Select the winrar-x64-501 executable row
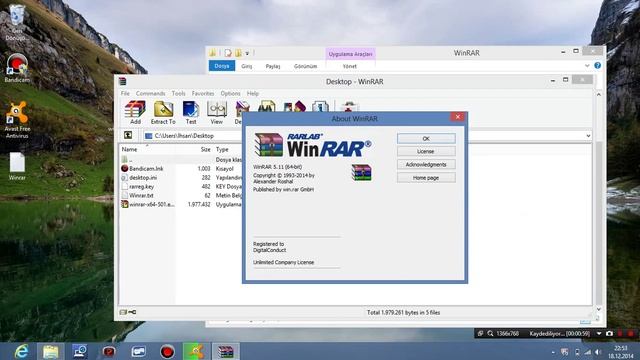 coord(181,204)
